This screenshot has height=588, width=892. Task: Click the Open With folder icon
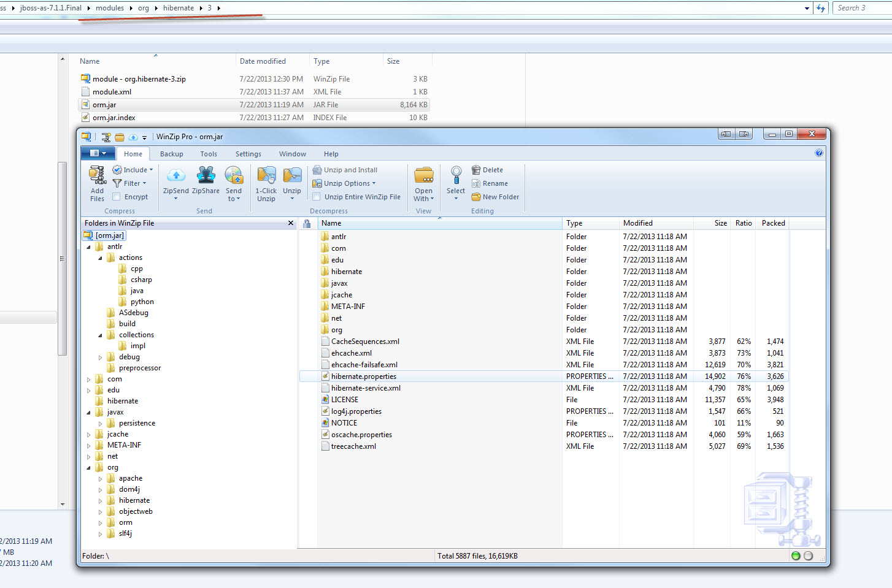point(424,175)
